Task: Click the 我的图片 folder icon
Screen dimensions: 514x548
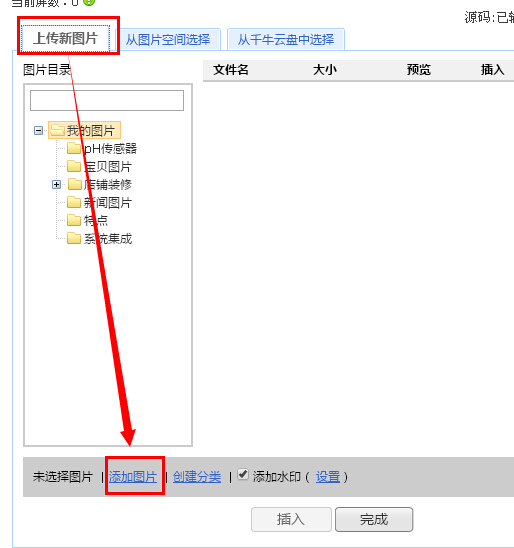Action: point(57,130)
